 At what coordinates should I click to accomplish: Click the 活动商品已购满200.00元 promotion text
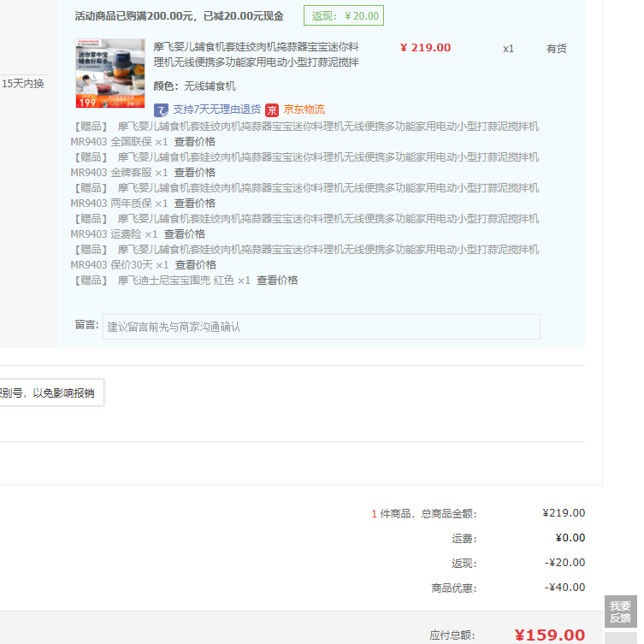[x=179, y=16]
